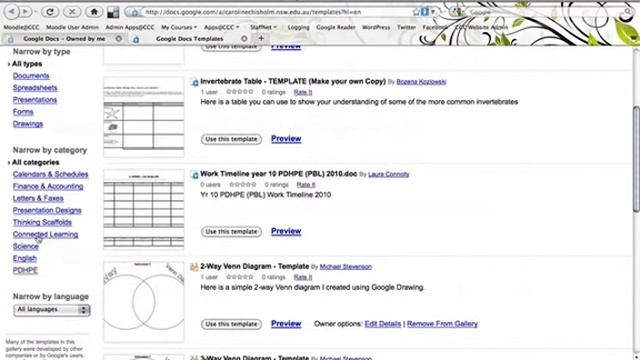
Task: Open Connected Learning category
Action: pyautogui.click(x=45, y=234)
